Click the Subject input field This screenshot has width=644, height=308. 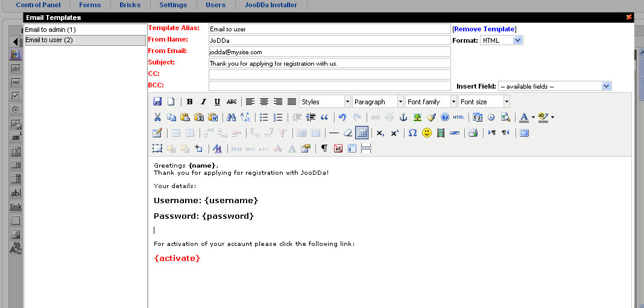point(329,63)
